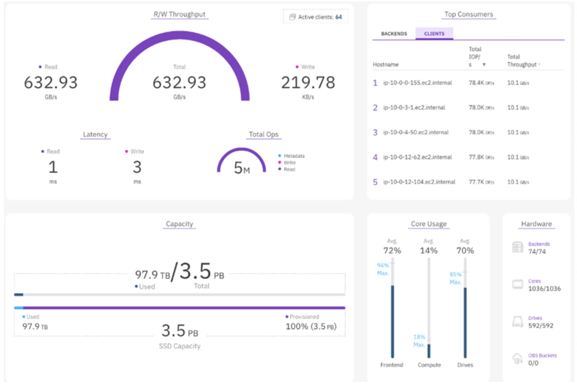Select the CLIENTS tab
This screenshot has width=577, height=392.
tap(434, 34)
